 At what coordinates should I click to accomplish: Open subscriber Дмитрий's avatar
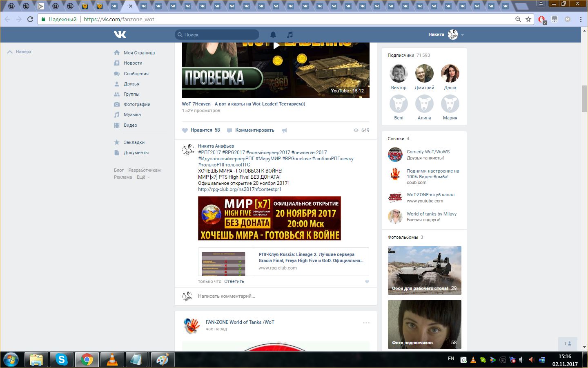point(424,74)
